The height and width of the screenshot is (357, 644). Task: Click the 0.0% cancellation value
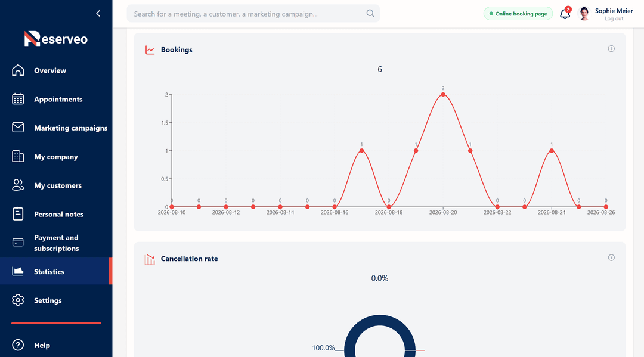coord(379,278)
